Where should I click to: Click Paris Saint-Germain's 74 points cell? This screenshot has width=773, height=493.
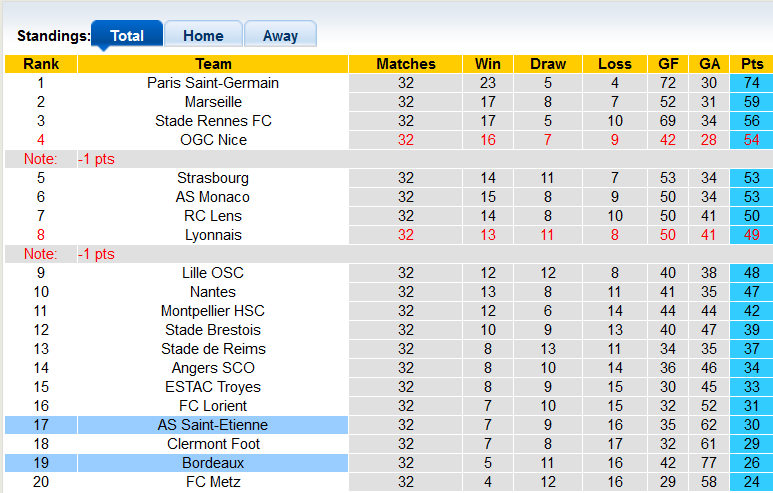752,83
